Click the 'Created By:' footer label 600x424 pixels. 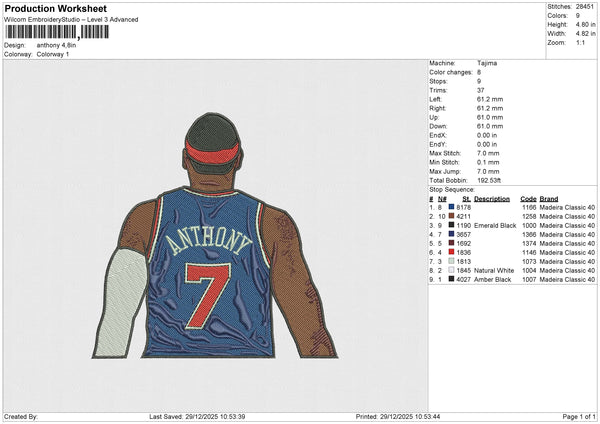pos(21,416)
